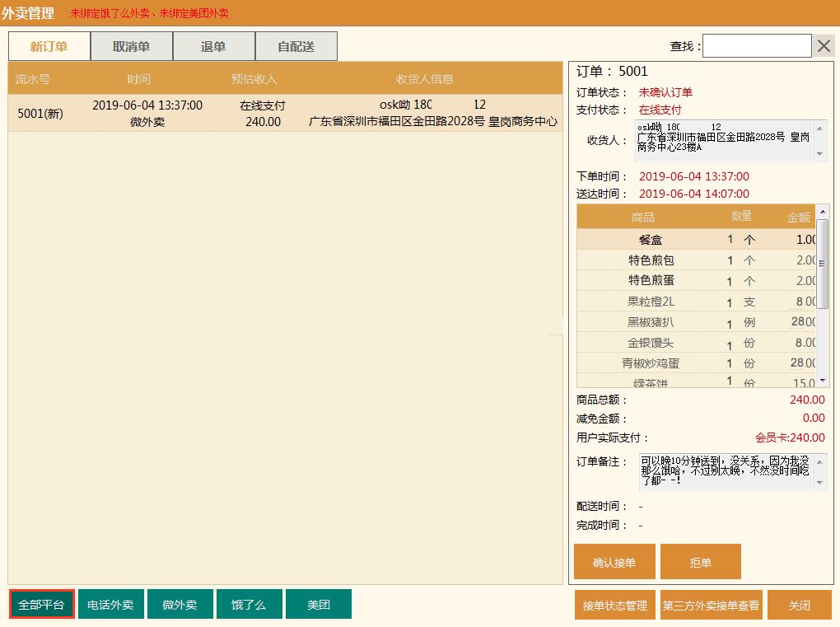Click the 收货人信息 column header
The image size is (840, 627).
coord(425,79)
